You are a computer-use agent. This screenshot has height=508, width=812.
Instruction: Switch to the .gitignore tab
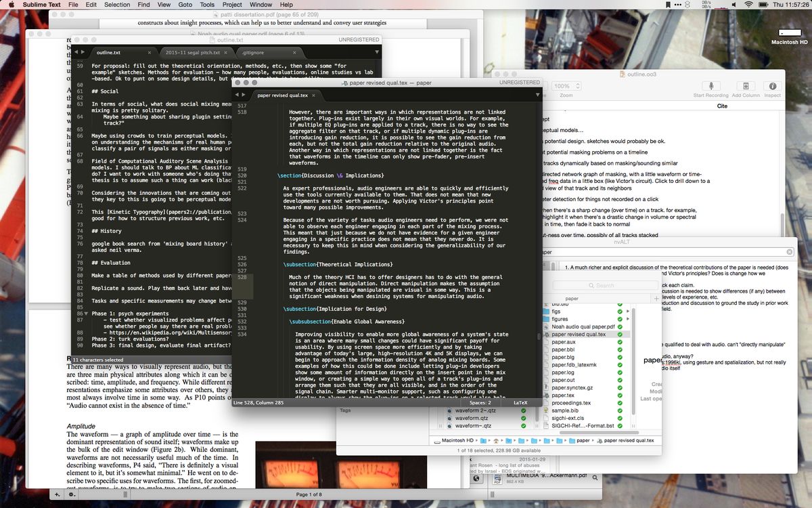click(x=252, y=52)
